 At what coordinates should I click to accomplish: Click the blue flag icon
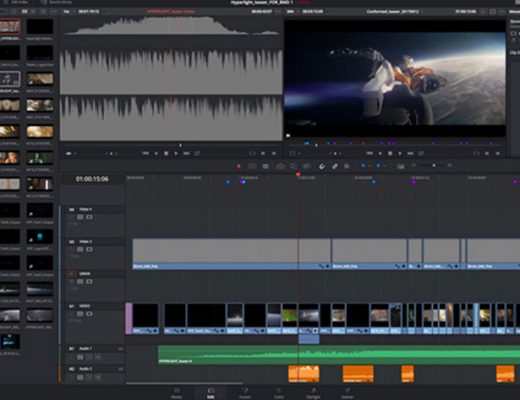363,165
